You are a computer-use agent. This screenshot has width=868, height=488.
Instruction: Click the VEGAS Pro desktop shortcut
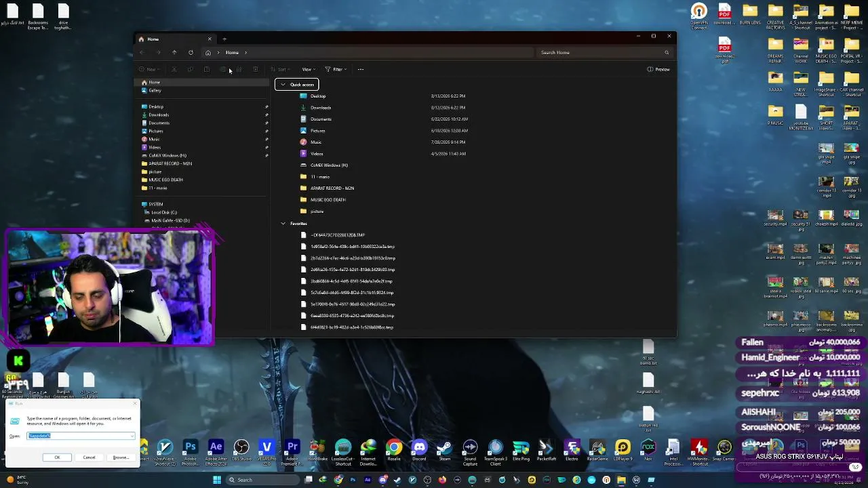[267, 452]
